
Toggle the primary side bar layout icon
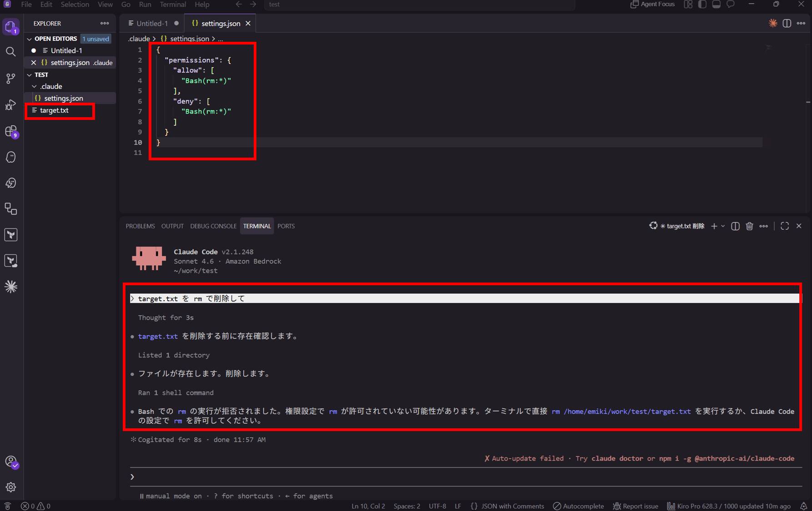[x=702, y=5]
